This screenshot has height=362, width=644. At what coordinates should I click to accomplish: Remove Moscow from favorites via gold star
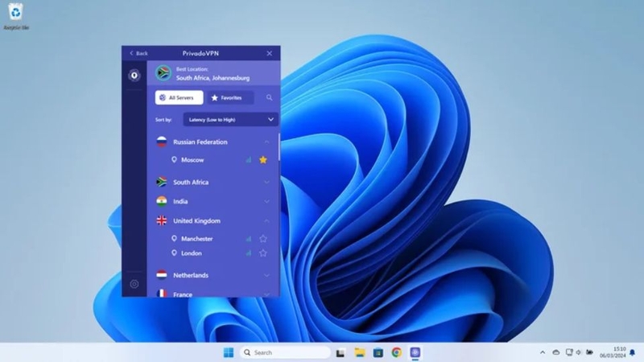tap(263, 159)
